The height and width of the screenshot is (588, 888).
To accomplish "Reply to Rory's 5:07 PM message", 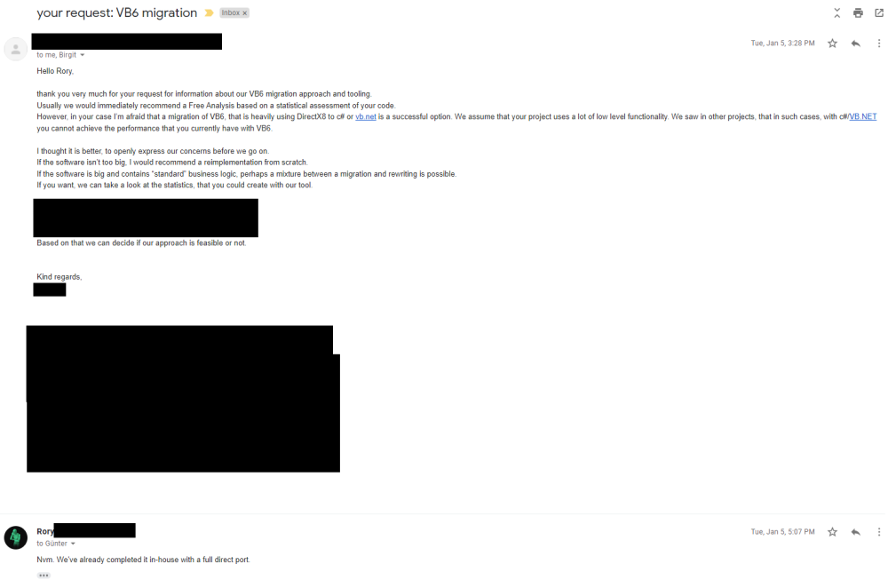I will (856, 532).
